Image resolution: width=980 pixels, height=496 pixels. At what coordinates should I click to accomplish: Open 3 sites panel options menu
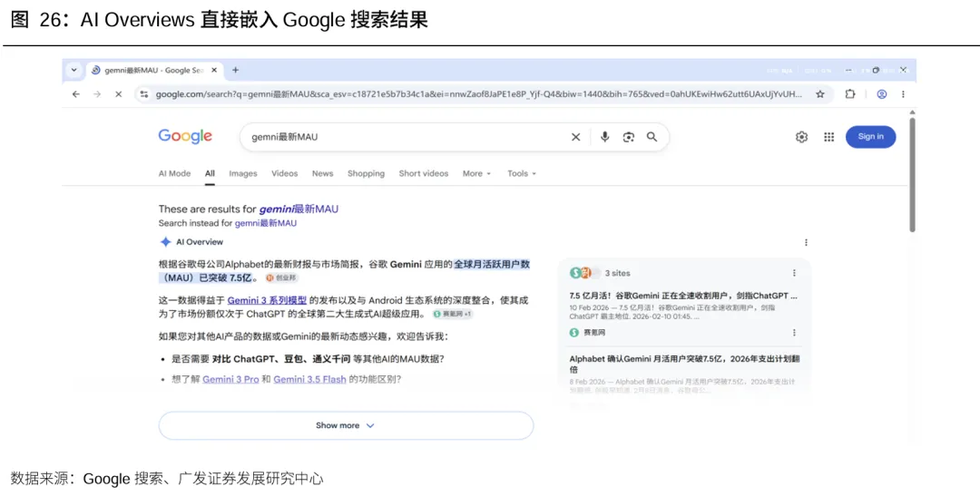[x=794, y=273]
